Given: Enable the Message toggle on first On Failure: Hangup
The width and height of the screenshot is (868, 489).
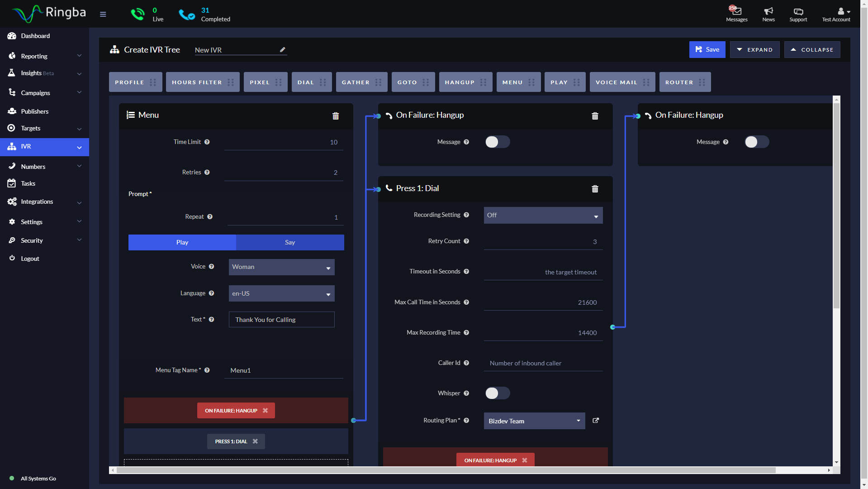Looking at the screenshot, I should (x=497, y=142).
